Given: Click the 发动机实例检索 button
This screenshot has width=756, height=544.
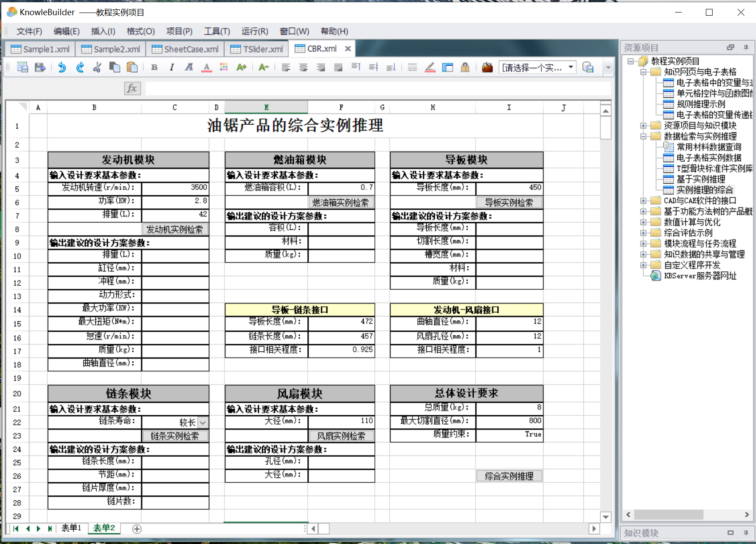Looking at the screenshot, I should coord(174,229).
